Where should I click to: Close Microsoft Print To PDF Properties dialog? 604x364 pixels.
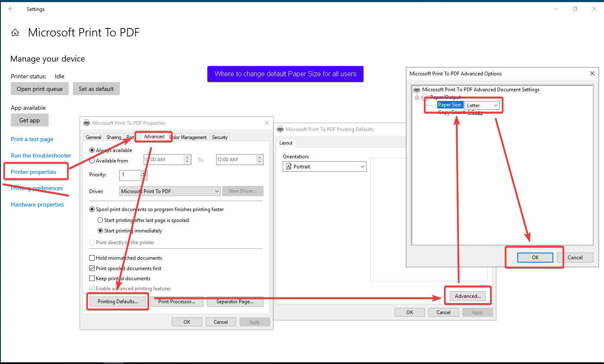pos(267,123)
